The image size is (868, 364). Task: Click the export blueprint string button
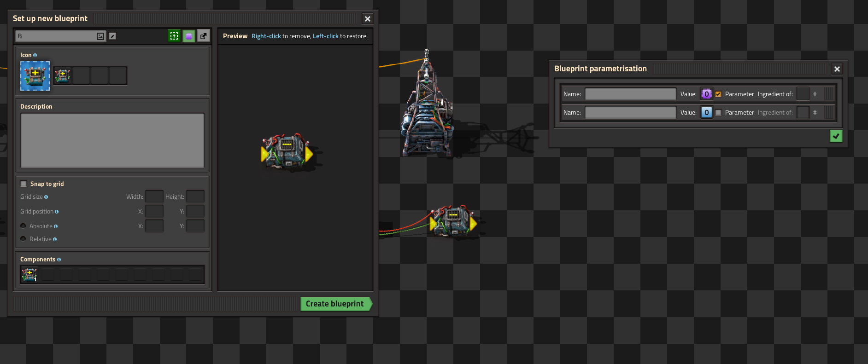[204, 36]
